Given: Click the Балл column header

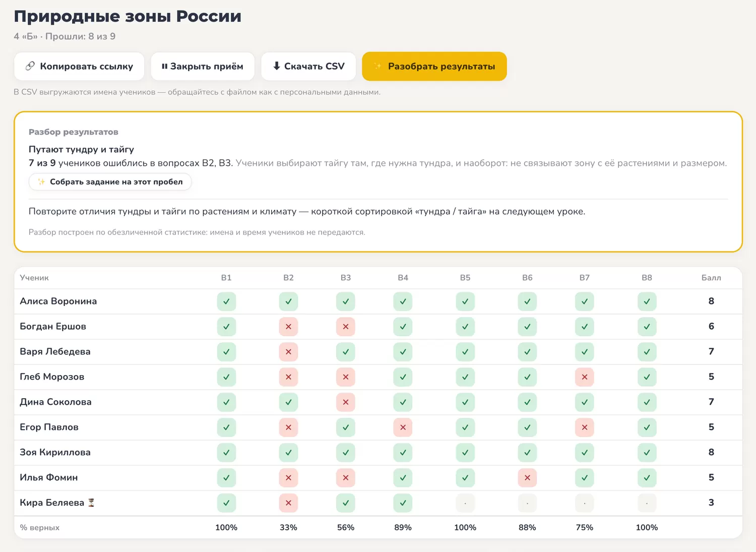Looking at the screenshot, I should tap(711, 278).
